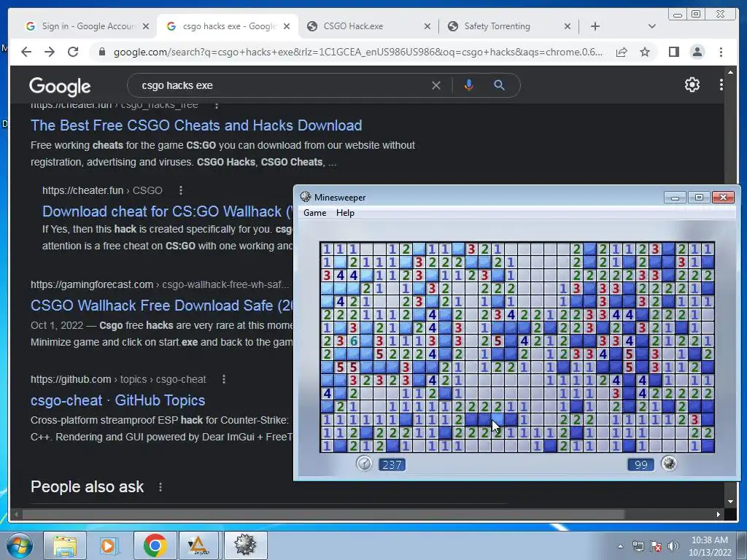747x560 pixels.
Task: Open the volume speaker tray icon
Action: pyautogui.click(x=673, y=546)
